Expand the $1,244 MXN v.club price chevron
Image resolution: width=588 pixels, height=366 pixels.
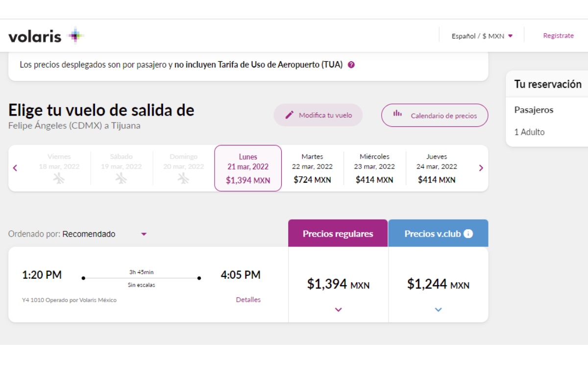(438, 310)
